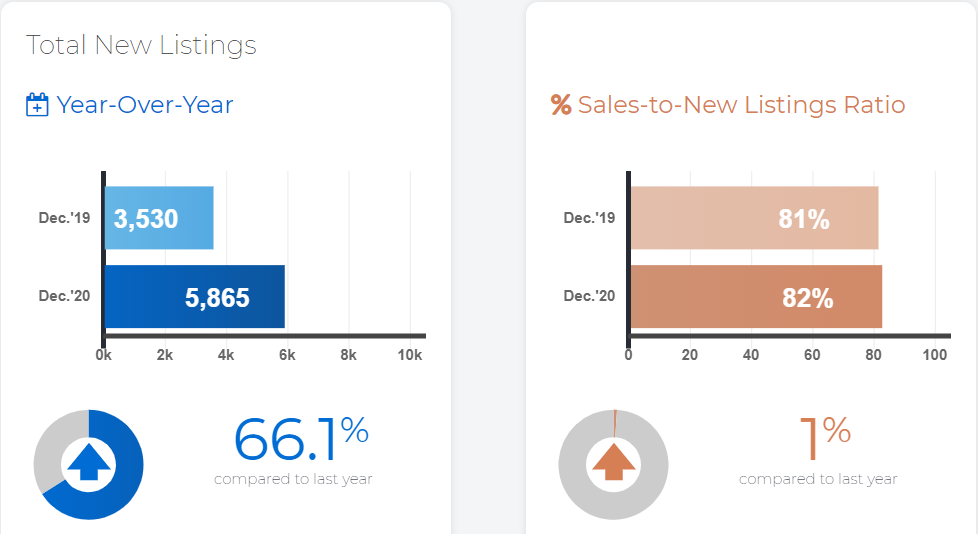Click the Dec.'20 label on ratio chart

(589, 296)
